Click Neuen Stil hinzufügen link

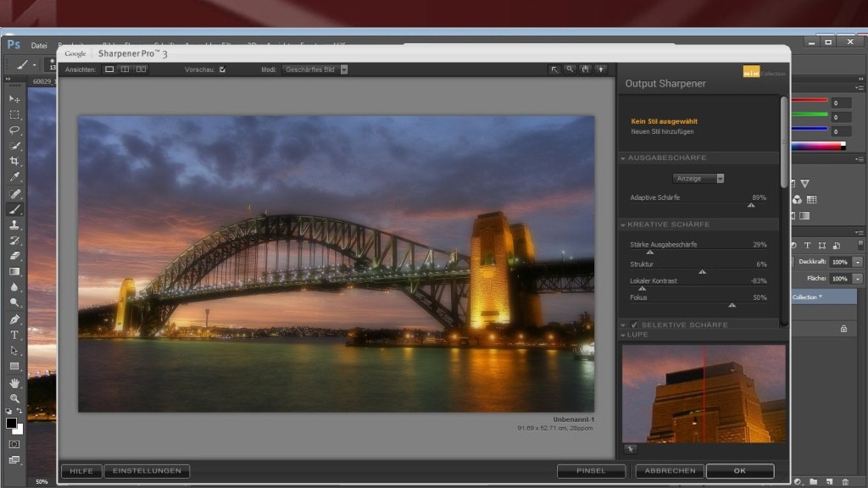[x=662, y=131]
